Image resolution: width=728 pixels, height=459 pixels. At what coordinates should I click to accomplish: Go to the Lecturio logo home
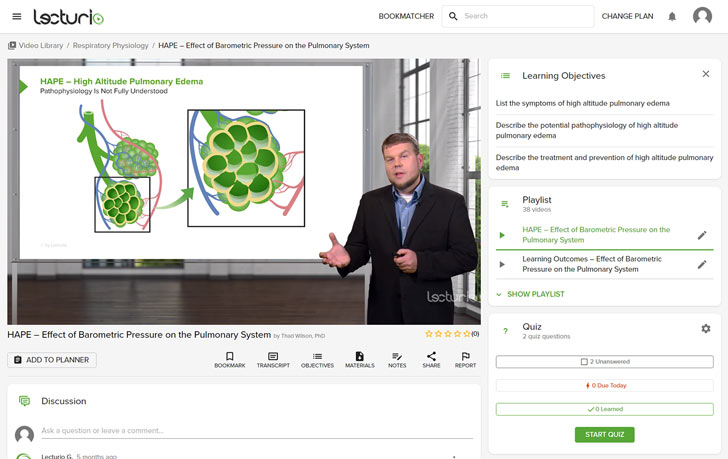69,17
